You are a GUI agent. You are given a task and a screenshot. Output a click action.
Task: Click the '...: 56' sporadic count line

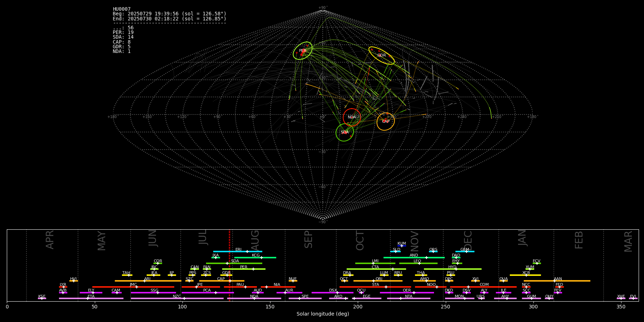point(123,28)
